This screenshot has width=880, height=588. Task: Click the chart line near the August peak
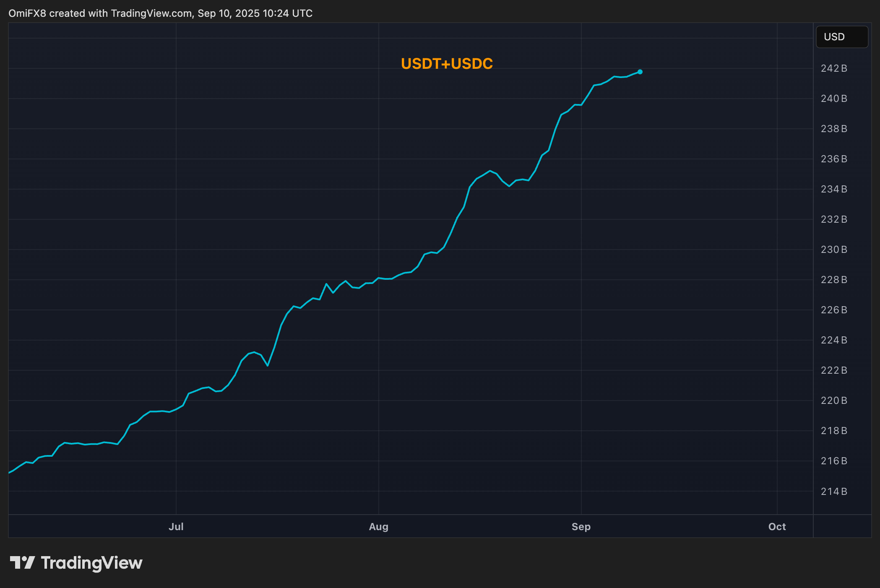pyautogui.click(x=489, y=171)
